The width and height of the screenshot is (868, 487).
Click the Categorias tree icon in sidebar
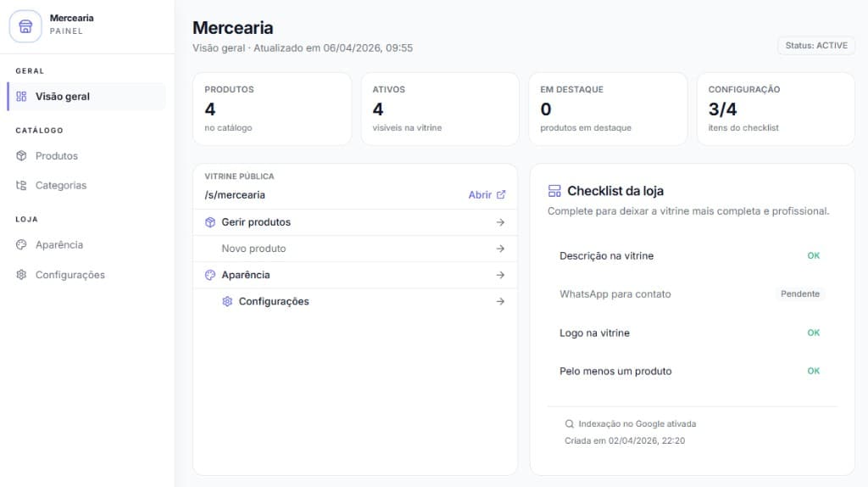pos(22,186)
